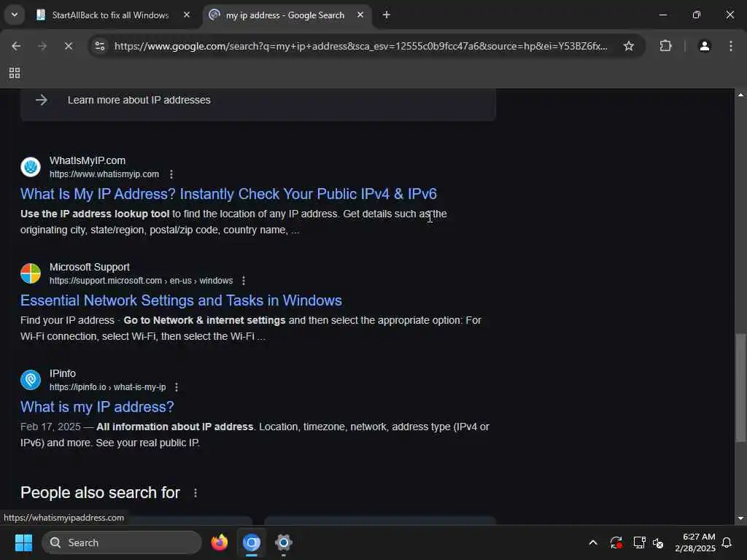
Task: Go forward to the next page
Action: [x=42, y=46]
